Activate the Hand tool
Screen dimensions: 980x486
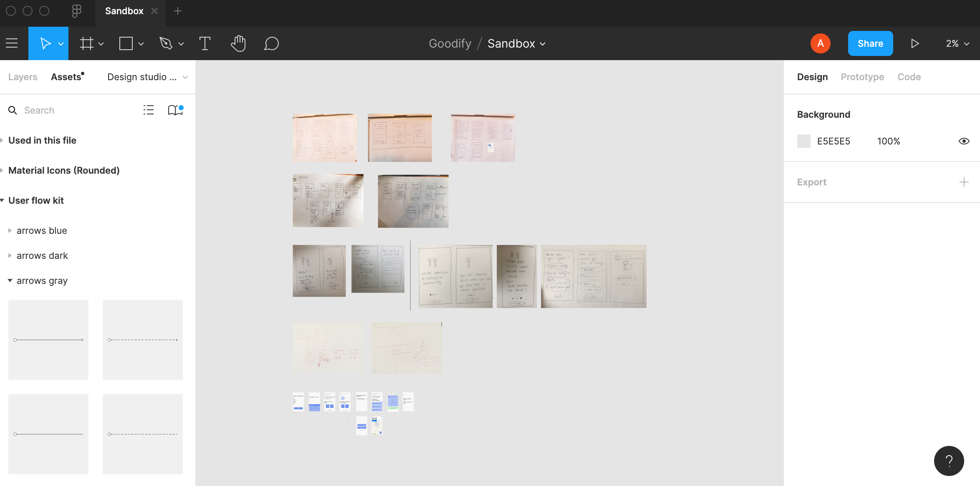(x=238, y=43)
